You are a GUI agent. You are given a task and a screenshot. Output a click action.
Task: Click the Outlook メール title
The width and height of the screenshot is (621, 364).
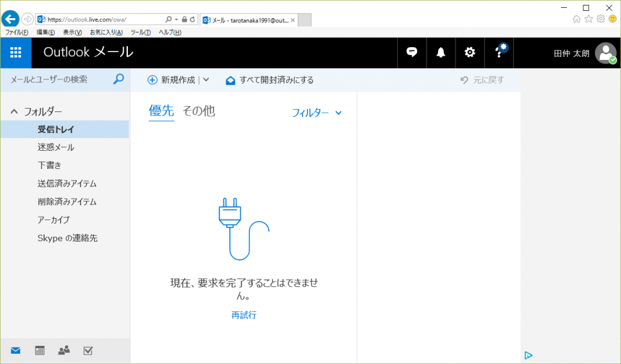pyautogui.click(x=89, y=52)
